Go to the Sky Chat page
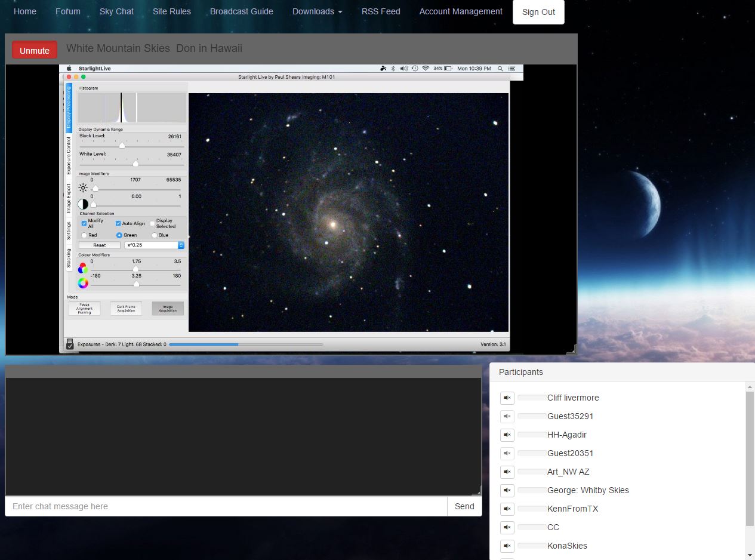Screen dimensions: 755x560 (x=116, y=11)
